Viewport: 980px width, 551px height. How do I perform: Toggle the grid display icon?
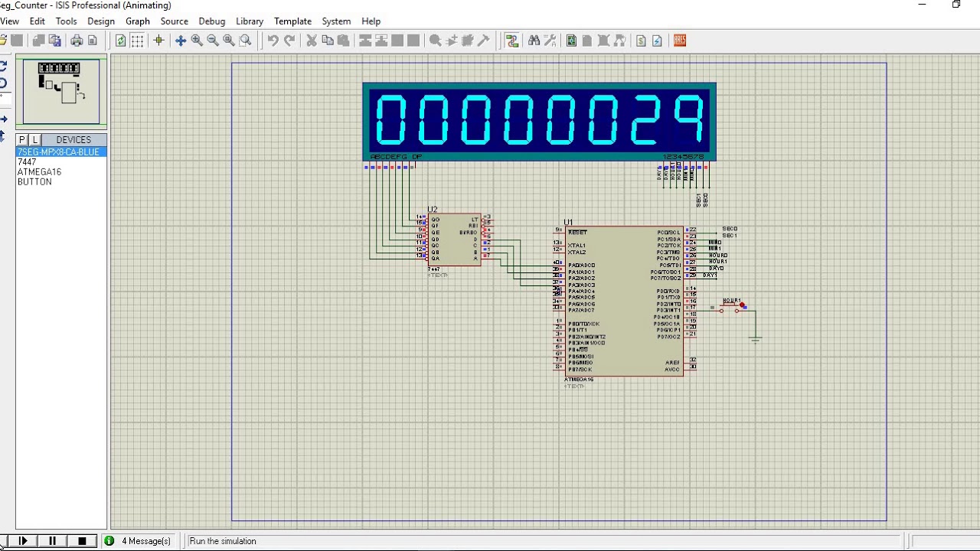137,41
